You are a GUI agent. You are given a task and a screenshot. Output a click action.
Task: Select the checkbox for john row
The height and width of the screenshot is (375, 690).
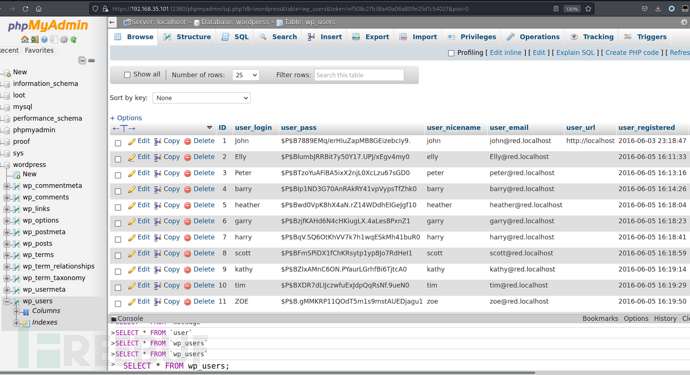(x=118, y=143)
